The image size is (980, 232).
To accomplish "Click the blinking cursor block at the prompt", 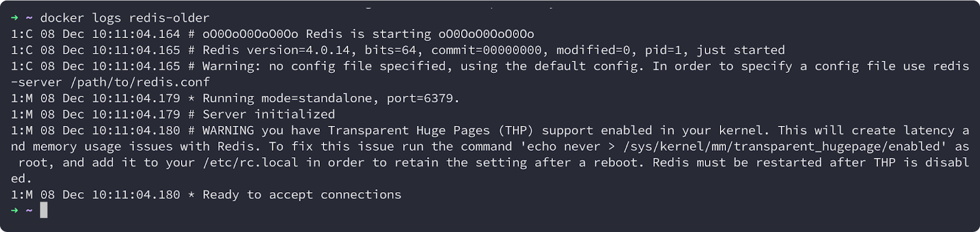I will pos(43,210).
